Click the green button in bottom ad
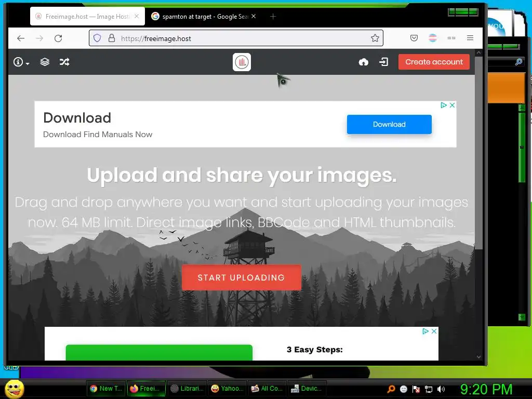 (159, 353)
